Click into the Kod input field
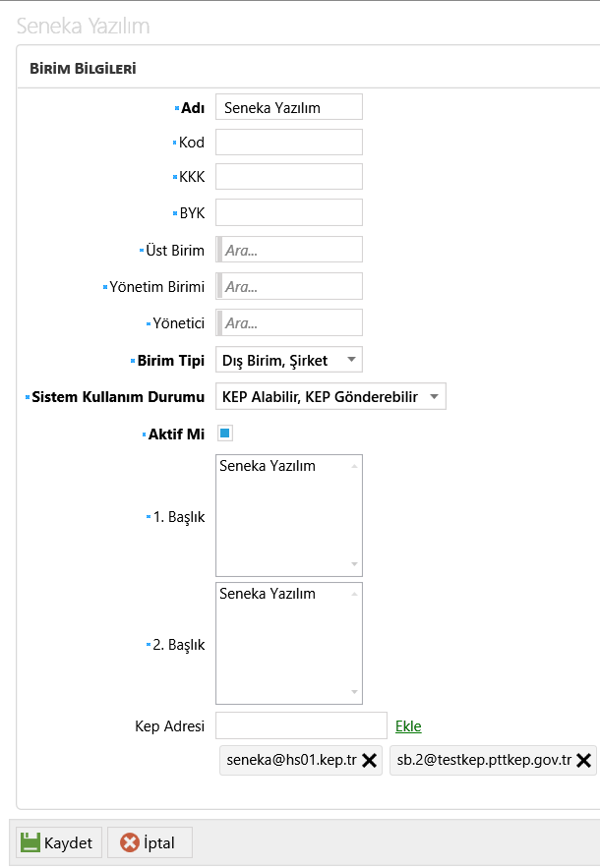Viewport: 600px width, 868px height. coord(289,143)
